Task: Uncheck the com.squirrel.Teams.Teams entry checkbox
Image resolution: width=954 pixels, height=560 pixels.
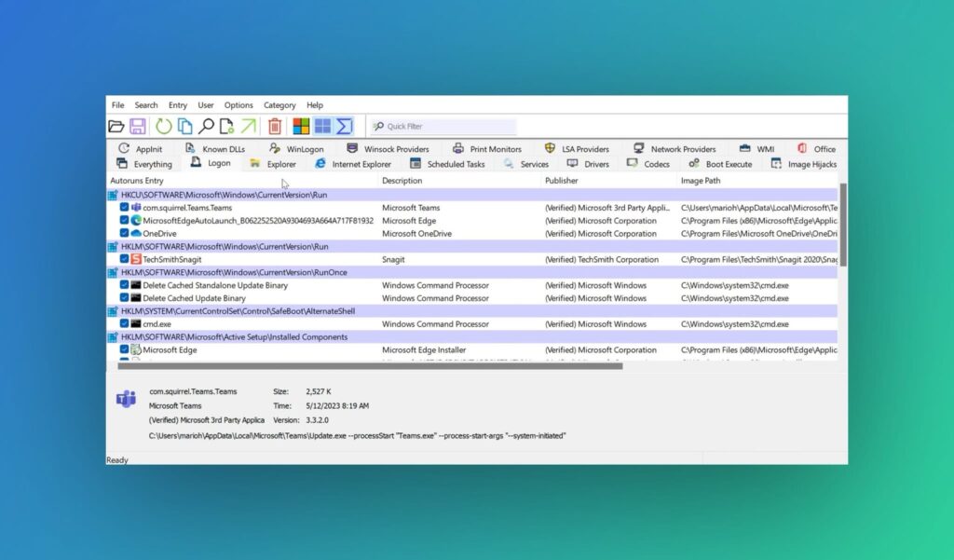Action: pos(125,208)
